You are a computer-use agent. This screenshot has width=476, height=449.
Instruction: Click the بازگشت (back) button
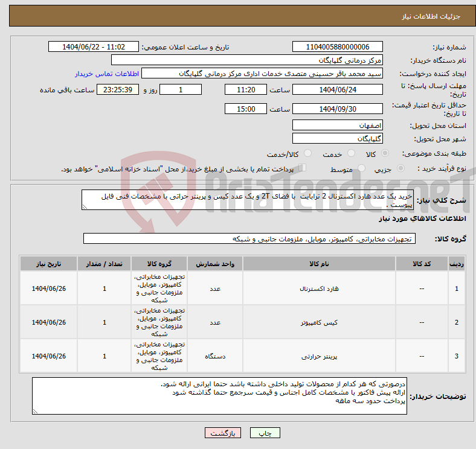tap(223, 433)
